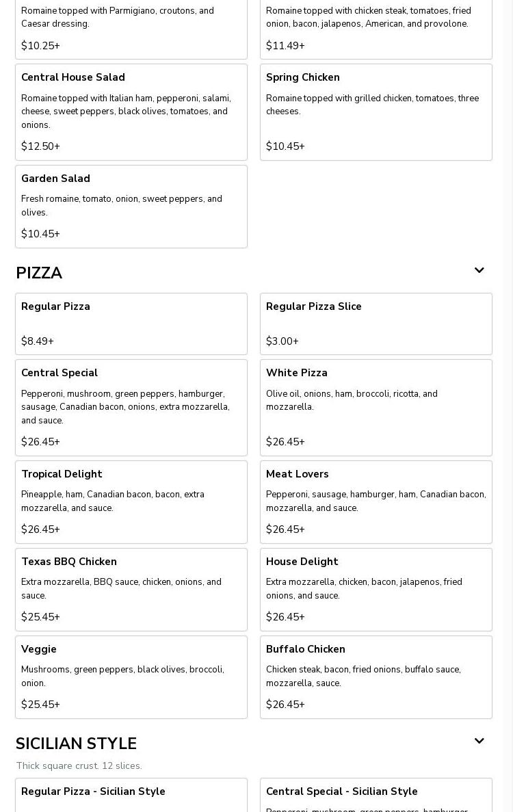This screenshot has width=513, height=812.
Task: Collapse the PIZZA section chevron
Action: tap(479, 271)
